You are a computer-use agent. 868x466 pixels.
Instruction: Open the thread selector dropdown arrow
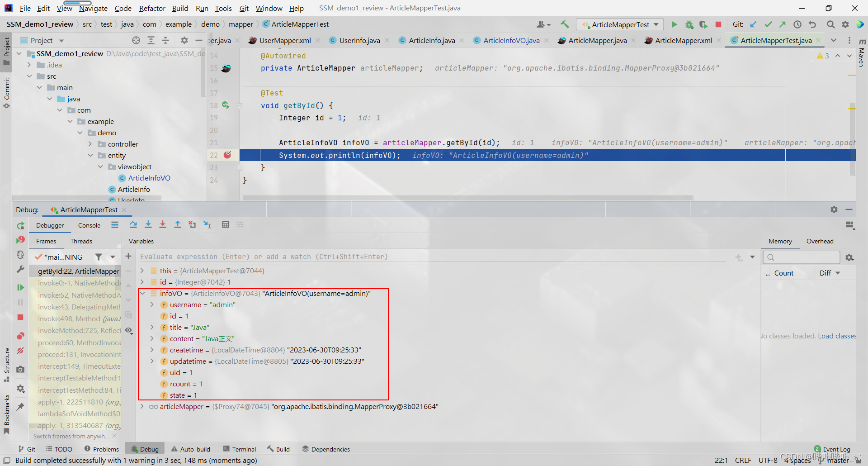click(x=113, y=257)
